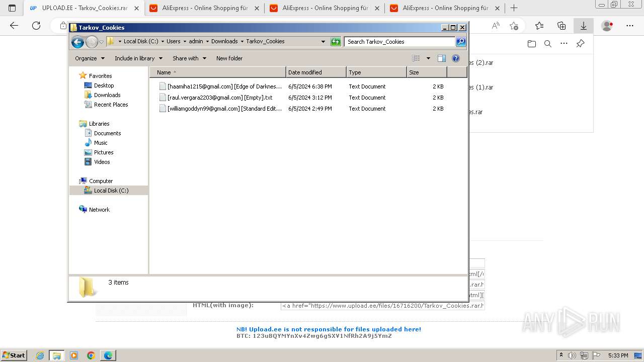Focus the Search Tarkov_Cookies field

pyautogui.click(x=400, y=42)
